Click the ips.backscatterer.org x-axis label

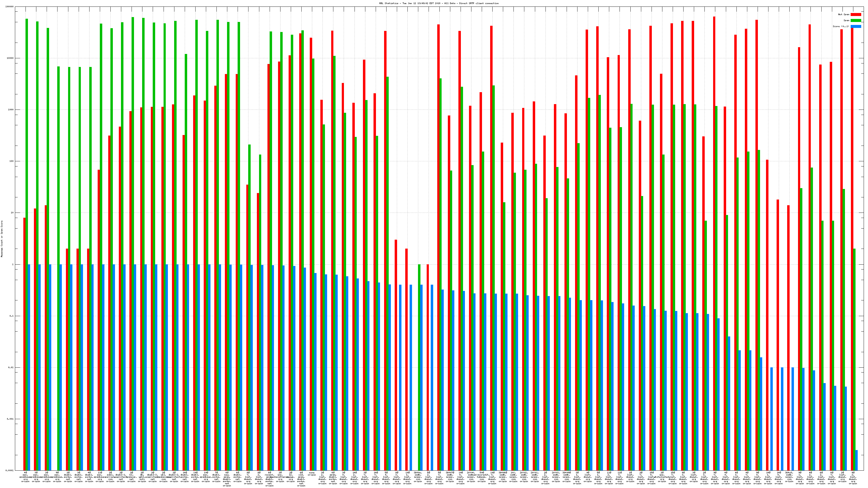(x=280, y=477)
